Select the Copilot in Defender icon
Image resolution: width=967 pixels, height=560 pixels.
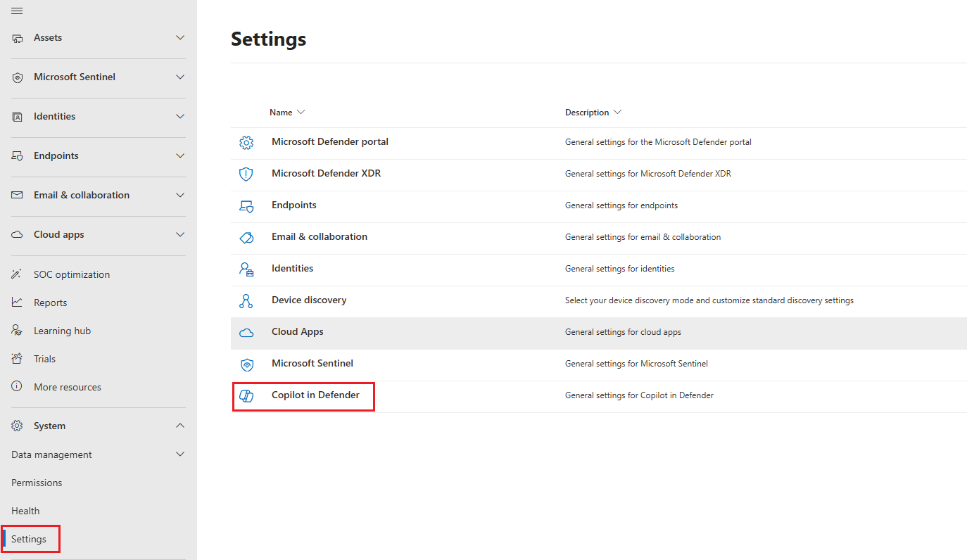(246, 395)
